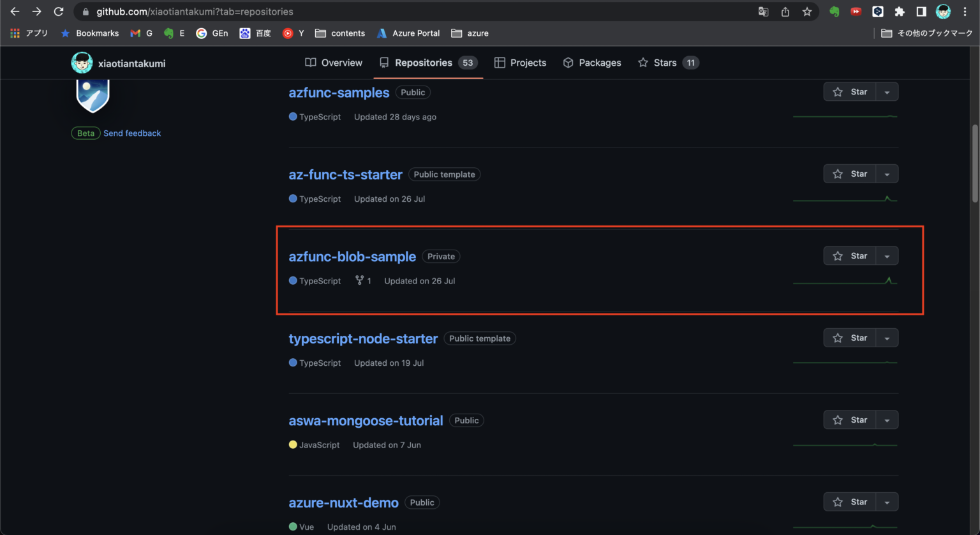Open the browser extensions puzzle icon
This screenshot has height=535, width=980.
(900, 11)
